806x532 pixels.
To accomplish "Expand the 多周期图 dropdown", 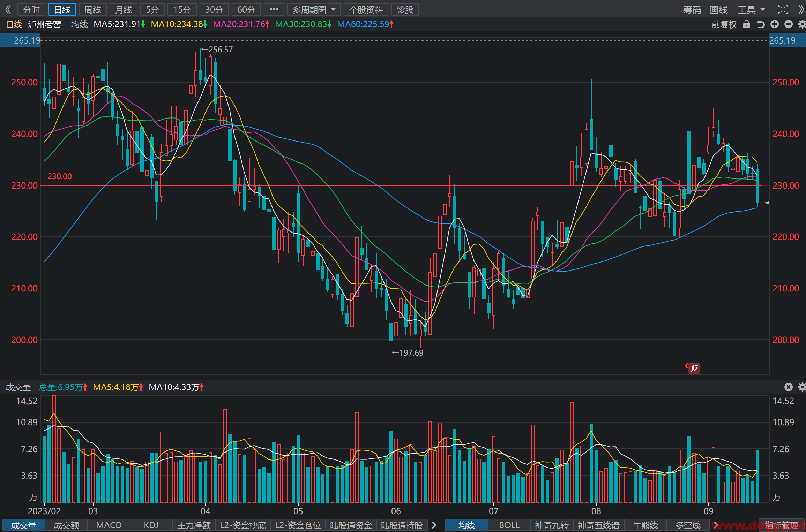I will (x=314, y=10).
